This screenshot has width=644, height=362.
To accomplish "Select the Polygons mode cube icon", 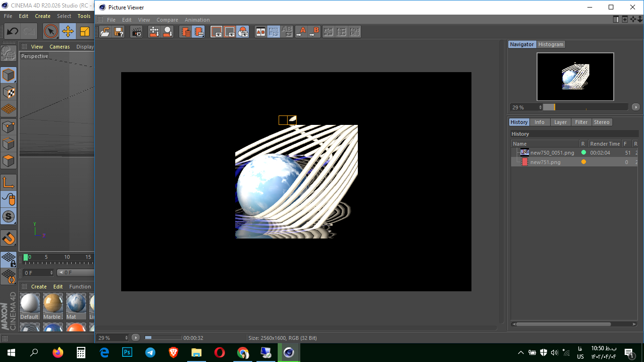I will pos(8,161).
